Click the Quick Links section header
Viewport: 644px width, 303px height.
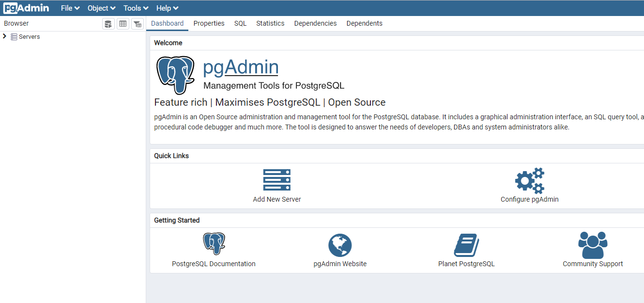point(171,156)
